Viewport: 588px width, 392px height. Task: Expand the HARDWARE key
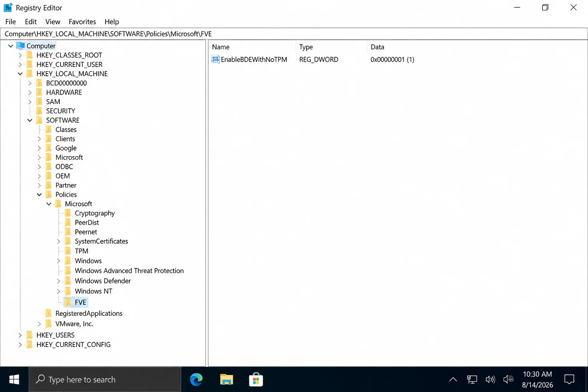(30, 92)
